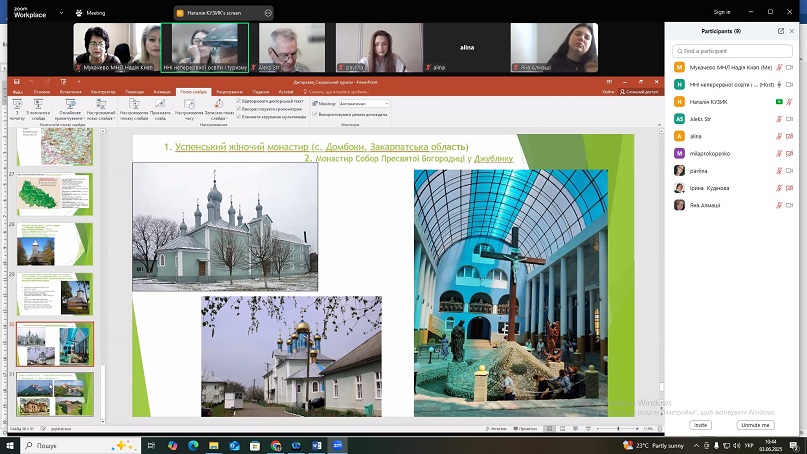Click the green screen-share icon next to Наталія КУЗИК
Viewport: 807px width, 454px height.
tap(779, 102)
